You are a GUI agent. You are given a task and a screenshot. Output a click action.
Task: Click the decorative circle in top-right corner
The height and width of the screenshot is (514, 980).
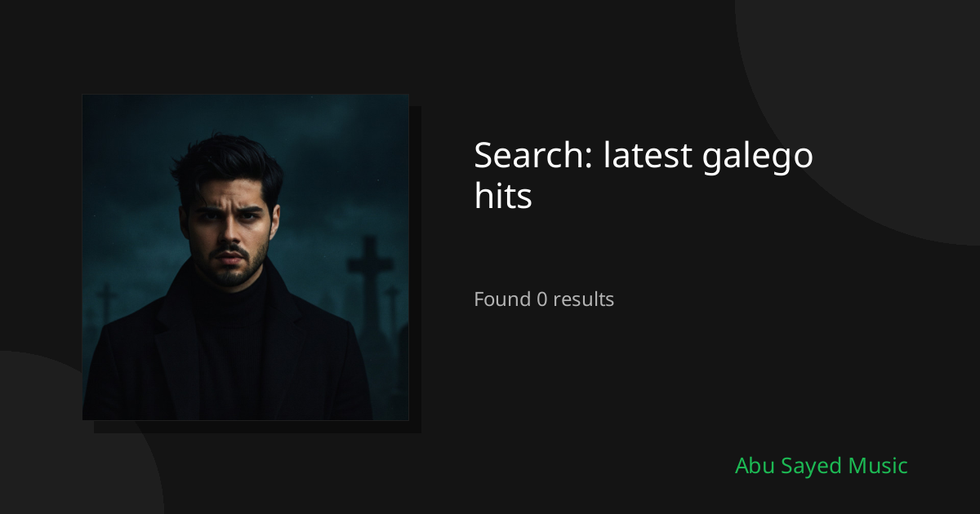[x=882, y=98]
